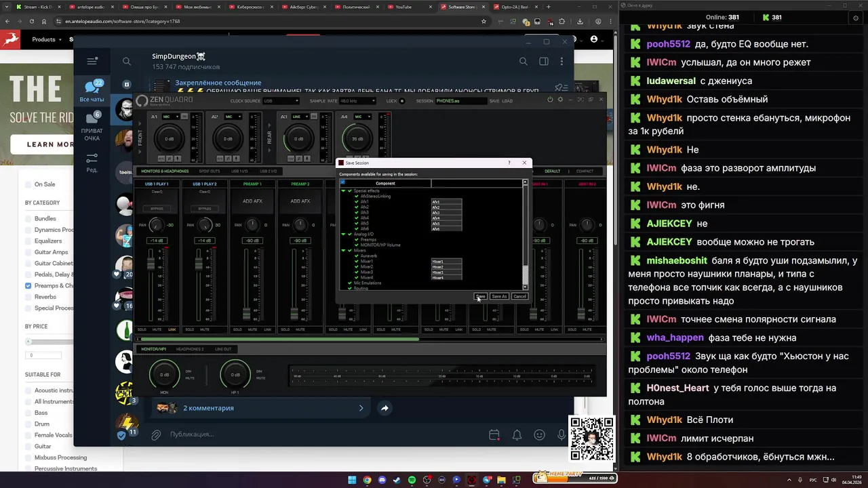Uncheck the AfxStereoLinking component

357,197
